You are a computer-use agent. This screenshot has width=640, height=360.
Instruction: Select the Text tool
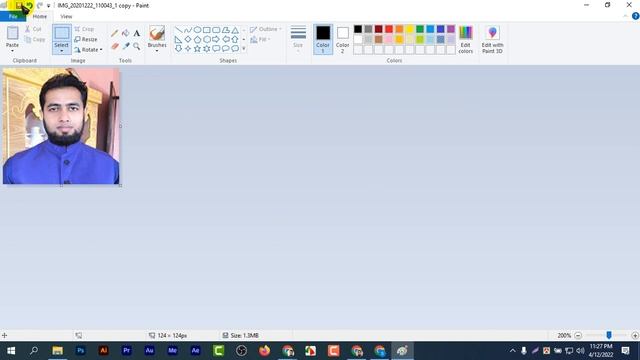tap(137, 33)
